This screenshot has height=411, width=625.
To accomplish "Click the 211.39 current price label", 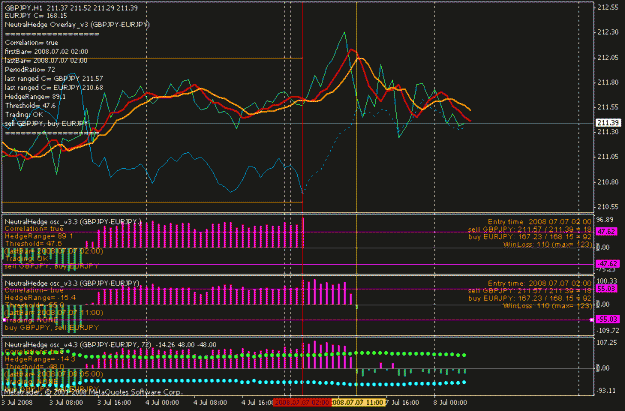I will tap(608, 123).
